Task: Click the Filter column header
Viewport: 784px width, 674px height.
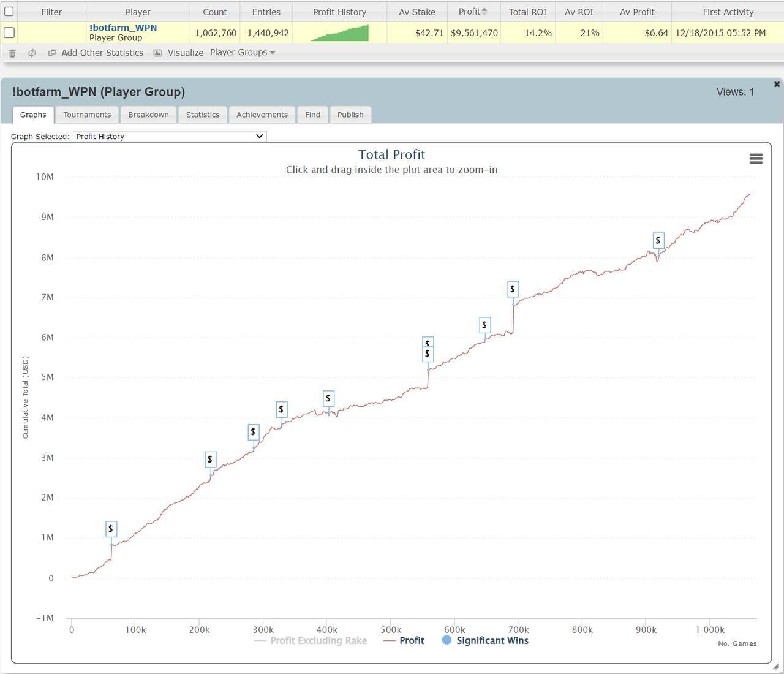Action: click(x=51, y=12)
